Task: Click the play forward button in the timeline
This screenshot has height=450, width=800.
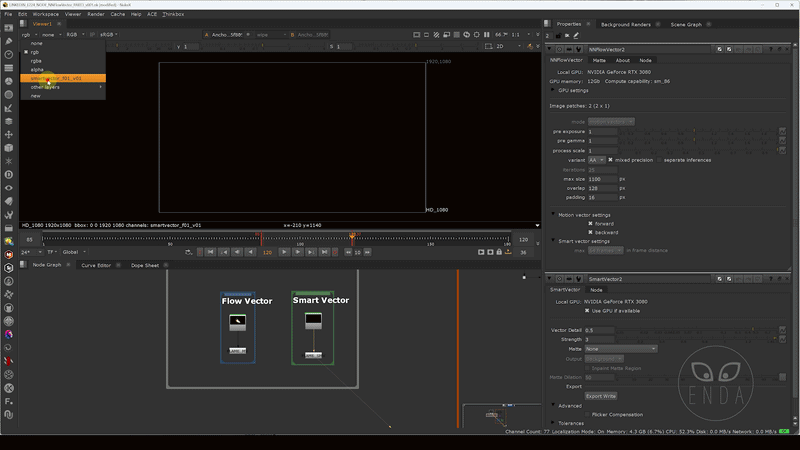Action: [284, 252]
